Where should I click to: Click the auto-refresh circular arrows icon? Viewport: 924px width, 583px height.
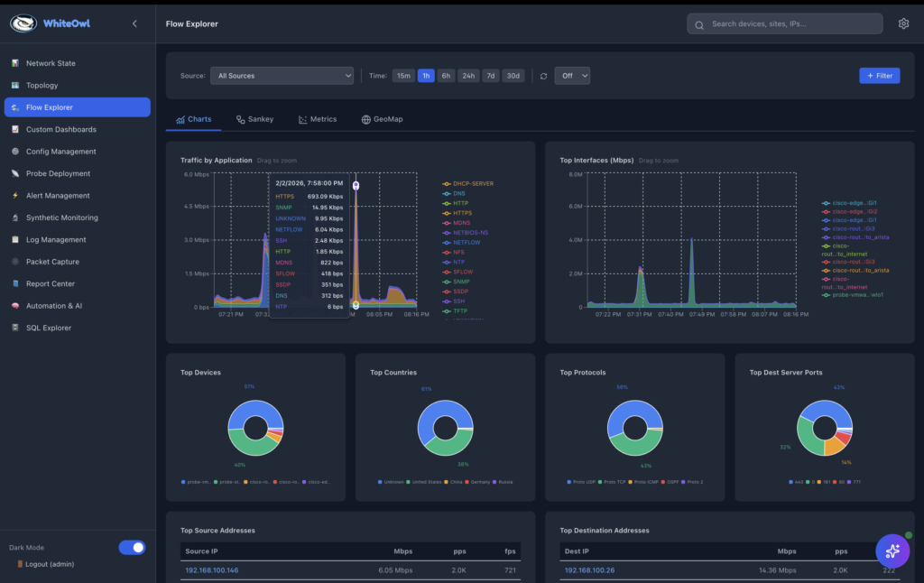[x=543, y=76]
